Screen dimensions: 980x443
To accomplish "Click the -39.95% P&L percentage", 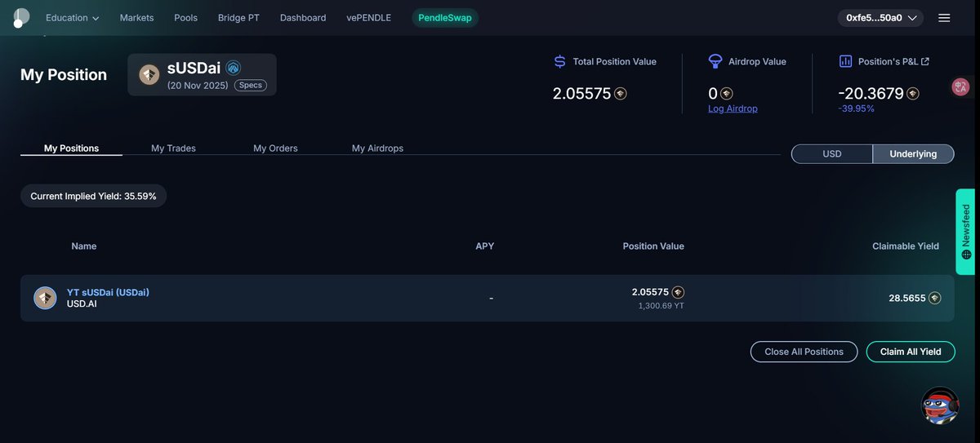I will pyautogui.click(x=856, y=109).
